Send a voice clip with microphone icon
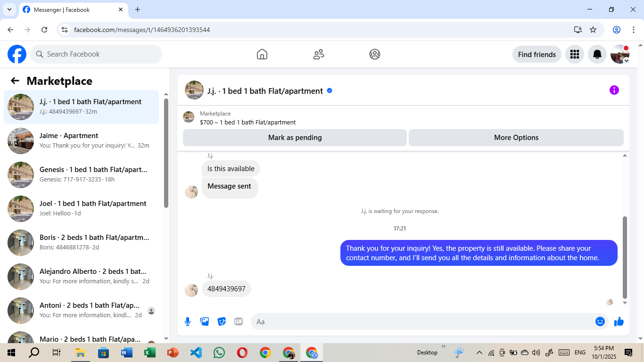 188,321
